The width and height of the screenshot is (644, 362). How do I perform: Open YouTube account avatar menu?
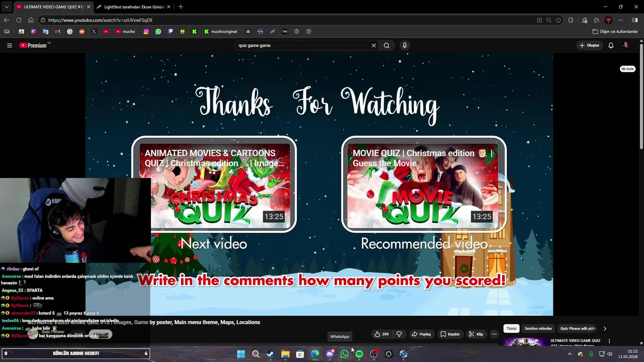626,45
